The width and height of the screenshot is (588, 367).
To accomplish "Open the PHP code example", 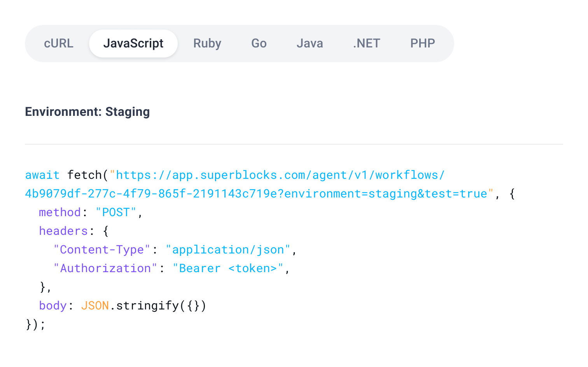I will [422, 44].
